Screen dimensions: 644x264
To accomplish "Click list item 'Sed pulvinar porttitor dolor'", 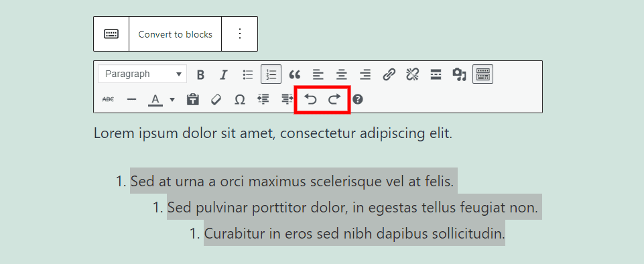I will point(352,207).
